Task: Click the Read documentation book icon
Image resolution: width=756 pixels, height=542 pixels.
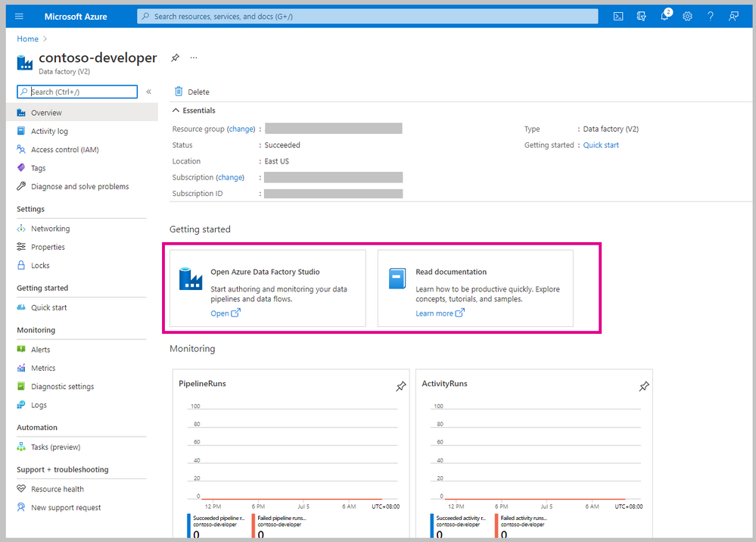Action: coord(397,279)
